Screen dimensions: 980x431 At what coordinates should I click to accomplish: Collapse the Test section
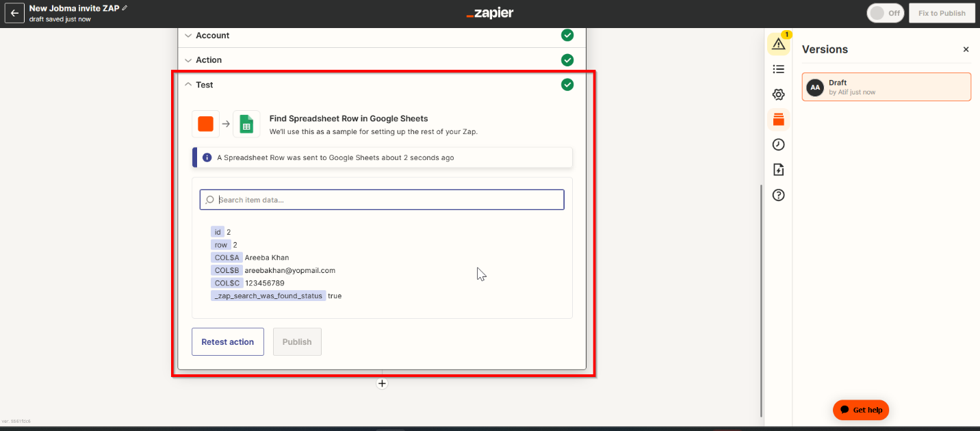(x=204, y=85)
